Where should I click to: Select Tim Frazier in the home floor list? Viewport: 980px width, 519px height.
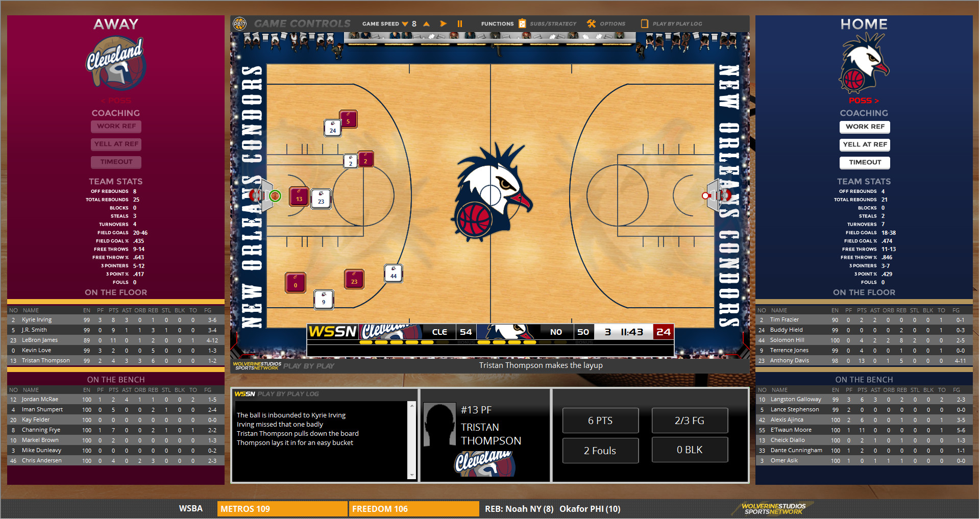pyautogui.click(x=864, y=320)
